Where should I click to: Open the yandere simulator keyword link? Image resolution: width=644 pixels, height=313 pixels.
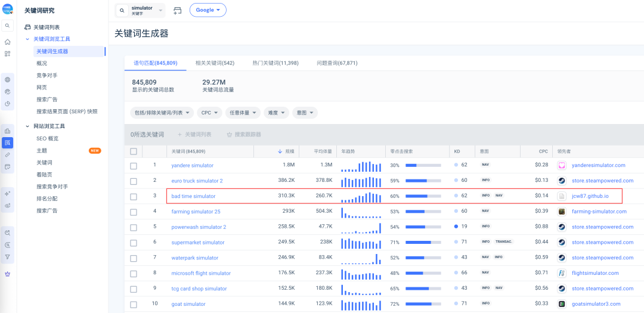coord(192,165)
